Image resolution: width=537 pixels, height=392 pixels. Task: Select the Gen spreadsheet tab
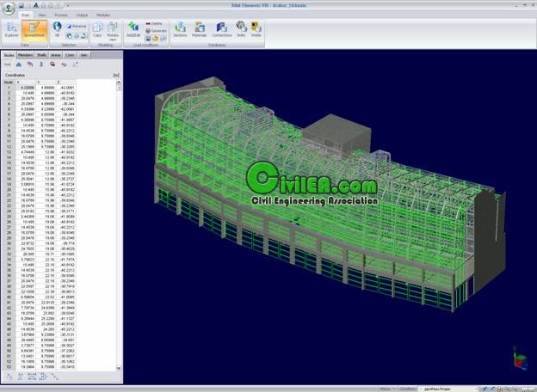point(84,55)
